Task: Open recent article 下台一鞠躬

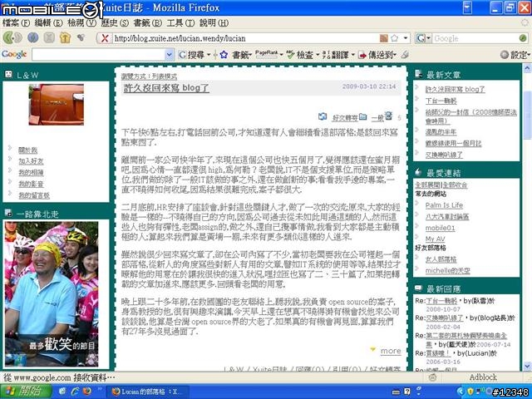Action: pyautogui.click(x=441, y=101)
